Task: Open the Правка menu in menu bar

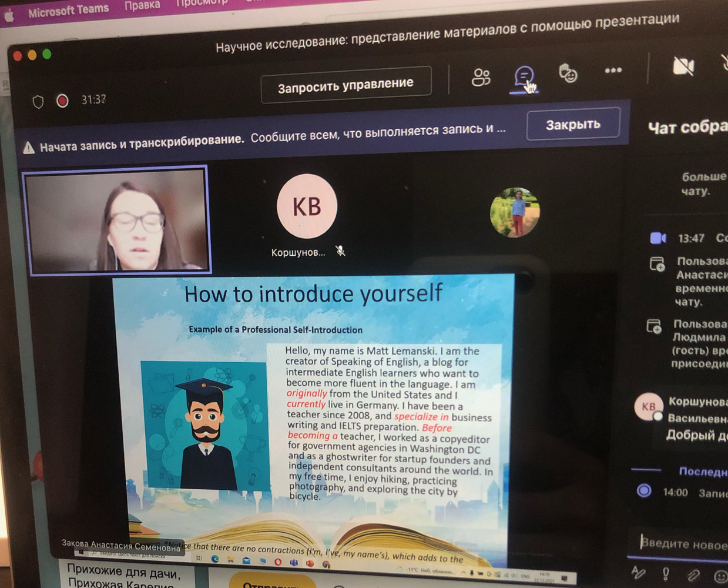Action: tap(142, 6)
